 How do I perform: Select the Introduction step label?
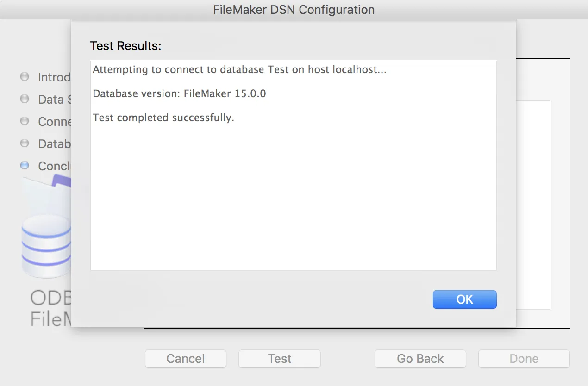coord(54,77)
